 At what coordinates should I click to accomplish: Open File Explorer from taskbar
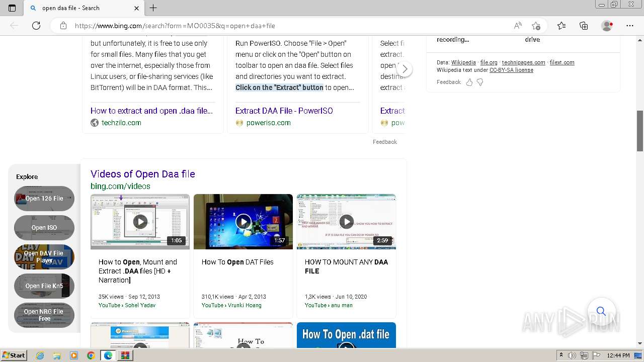coord(57,355)
